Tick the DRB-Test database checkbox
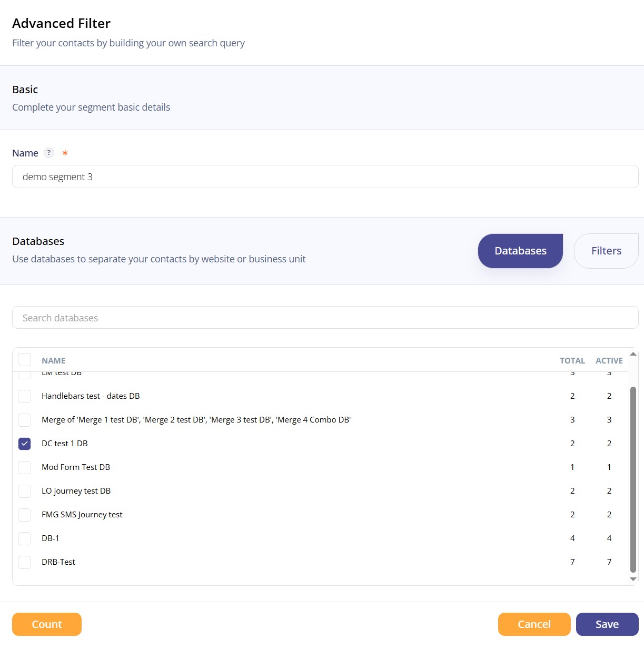Viewport: 644px width, 648px height. point(25,562)
